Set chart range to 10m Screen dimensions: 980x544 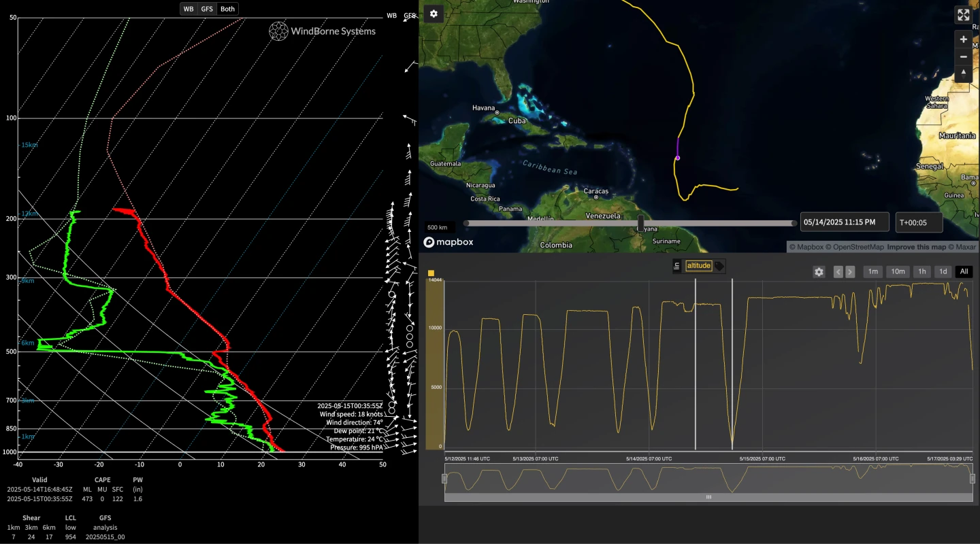[898, 272]
